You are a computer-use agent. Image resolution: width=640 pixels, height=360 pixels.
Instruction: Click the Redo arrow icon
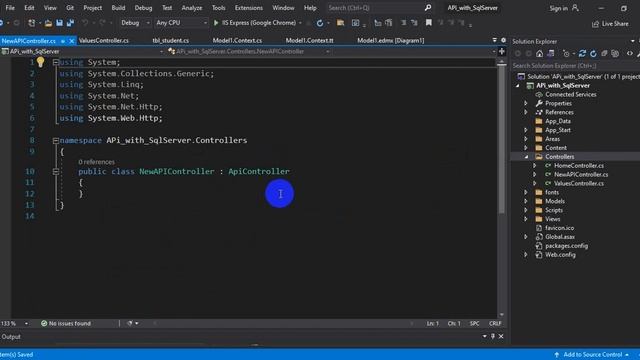point(102,23)
